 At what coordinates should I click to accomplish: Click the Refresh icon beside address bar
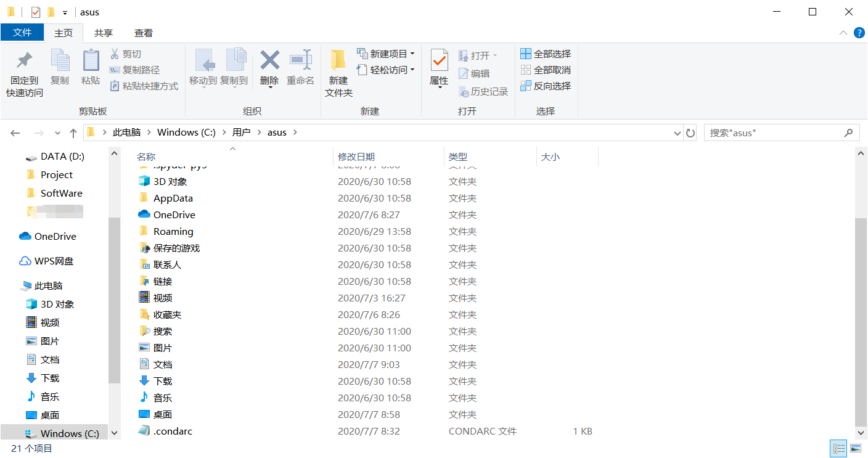(x=690, y=133)
